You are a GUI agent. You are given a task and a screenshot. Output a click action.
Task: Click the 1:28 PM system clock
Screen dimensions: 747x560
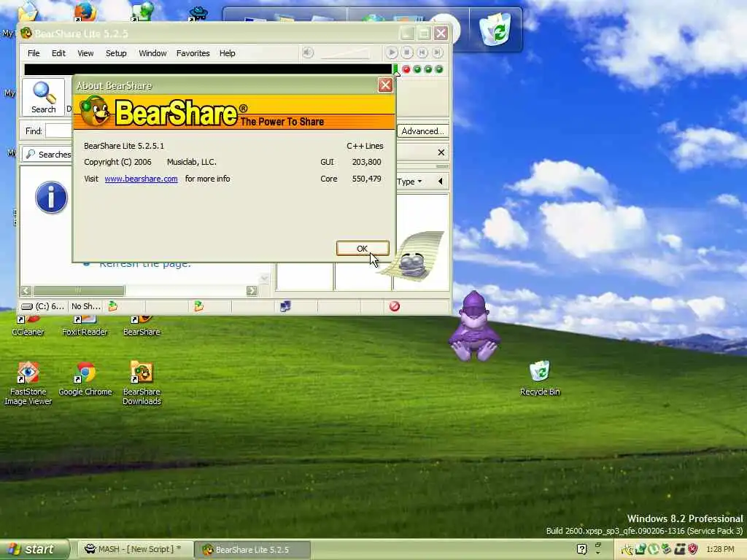pos(720,549)
